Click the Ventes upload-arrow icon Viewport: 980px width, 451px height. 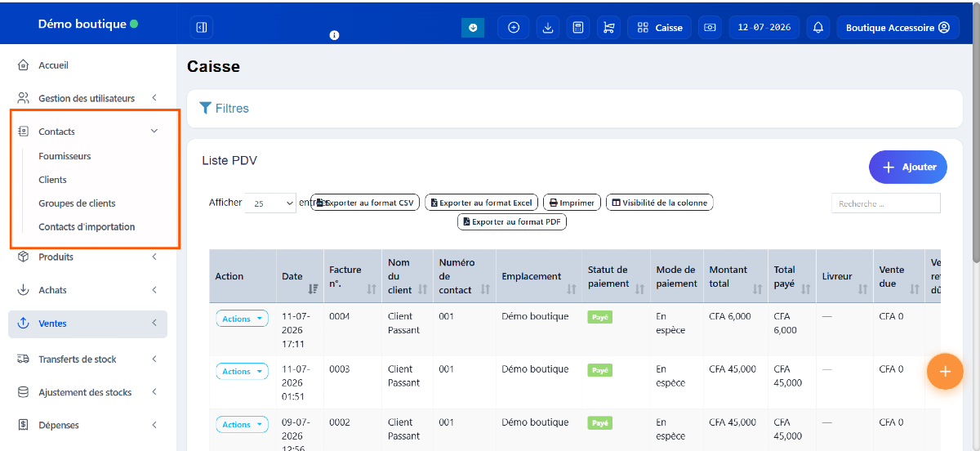pyautogui.click(x=23, y=324)
